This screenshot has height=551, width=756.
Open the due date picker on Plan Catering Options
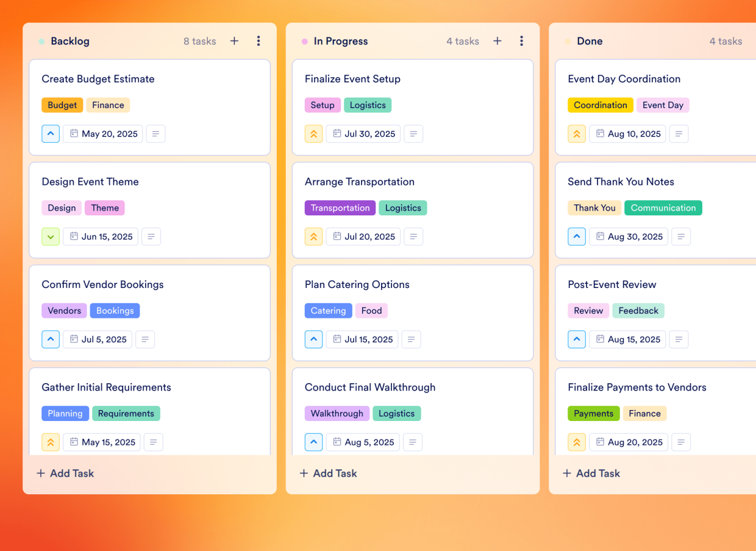[362, 339]
